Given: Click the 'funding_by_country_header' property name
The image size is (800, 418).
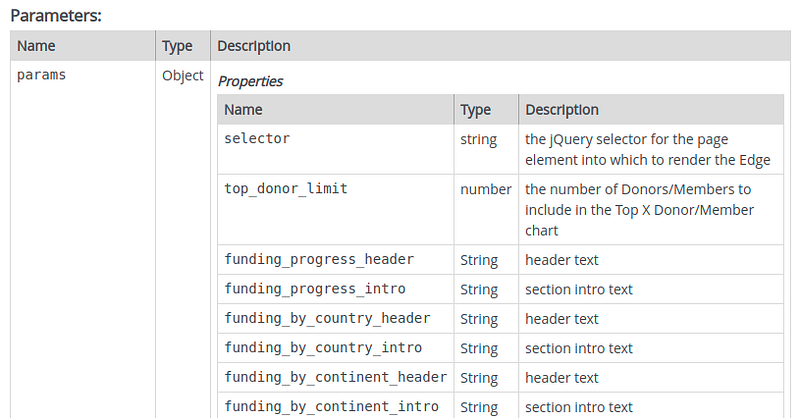Looking at the screenshot, I should pyautogui.click(x=327, y=319).
